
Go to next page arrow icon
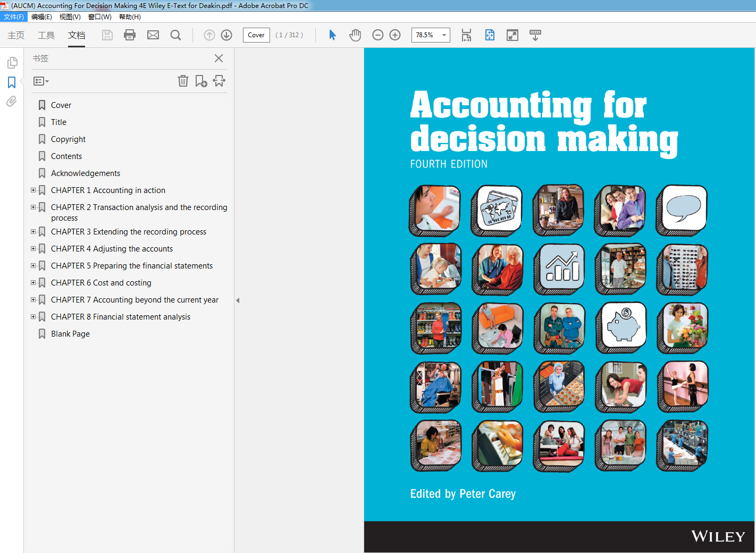(x=226, y=35)
